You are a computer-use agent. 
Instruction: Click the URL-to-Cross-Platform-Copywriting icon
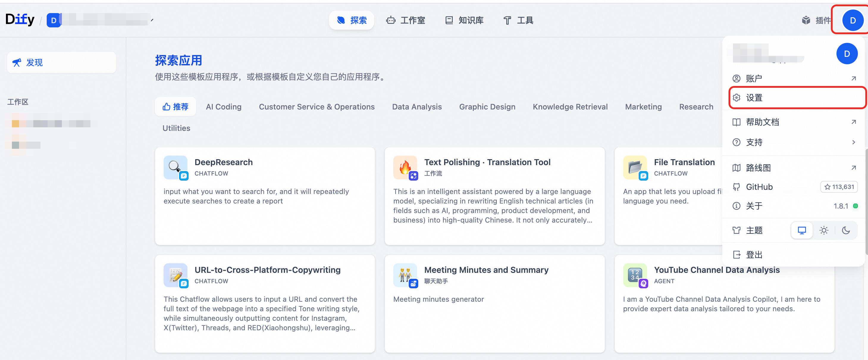click(x=175, y=275)
